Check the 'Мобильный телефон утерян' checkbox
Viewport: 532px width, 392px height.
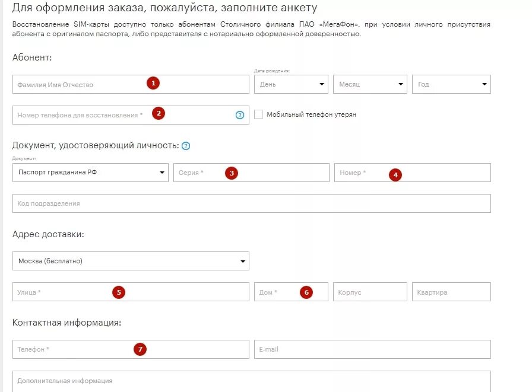258,114
